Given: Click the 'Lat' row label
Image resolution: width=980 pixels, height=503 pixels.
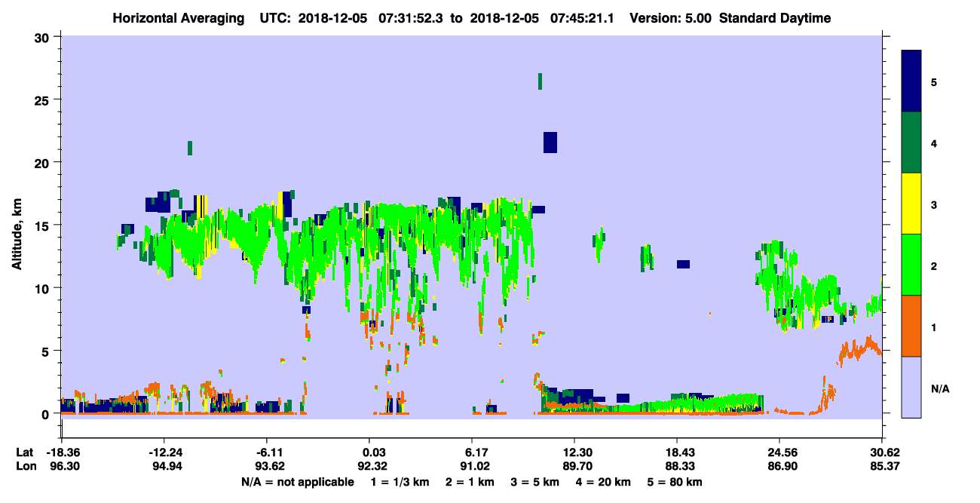Looking at the screenshot, I should 24,452.
